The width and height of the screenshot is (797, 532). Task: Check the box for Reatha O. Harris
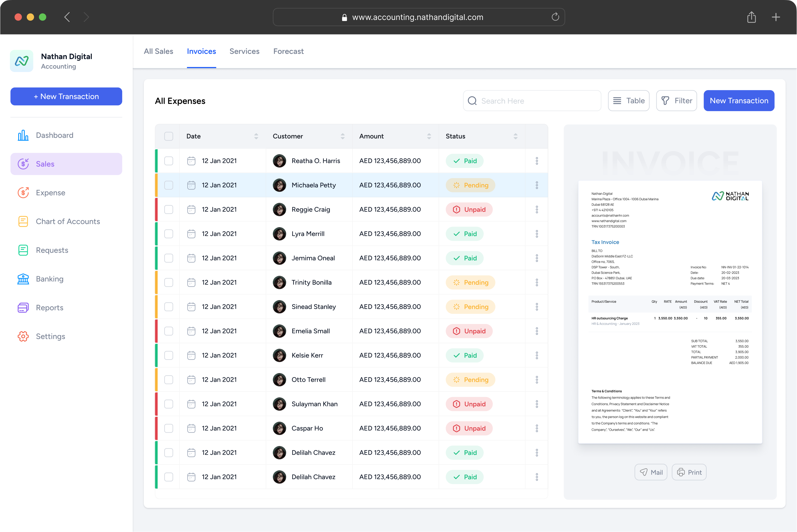point(169,161)
